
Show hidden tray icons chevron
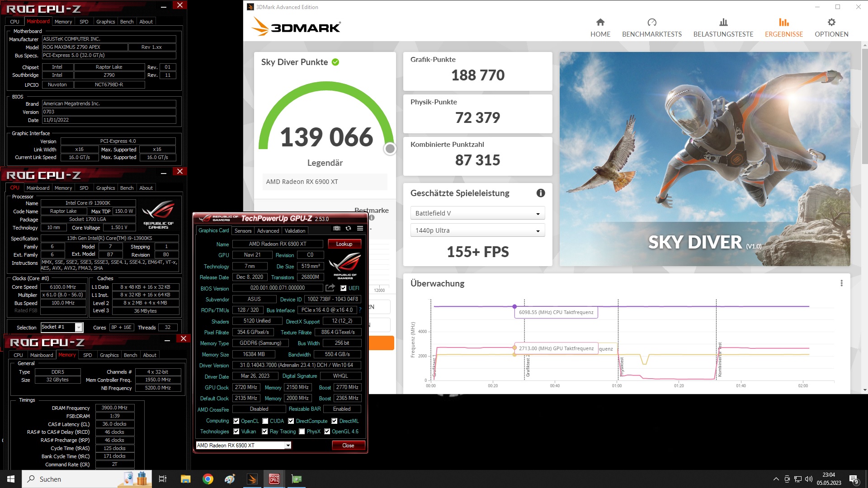click(x=776, y=479)
